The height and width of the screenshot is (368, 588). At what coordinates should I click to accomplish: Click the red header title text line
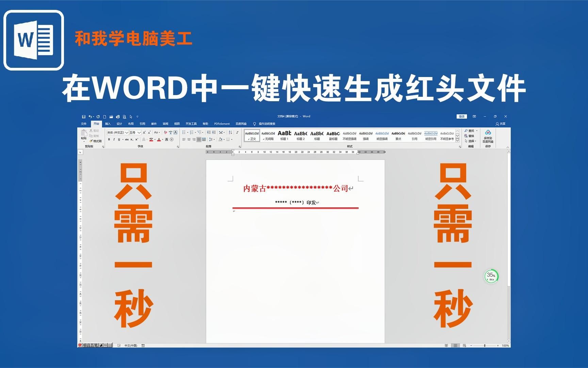(296, 188)
